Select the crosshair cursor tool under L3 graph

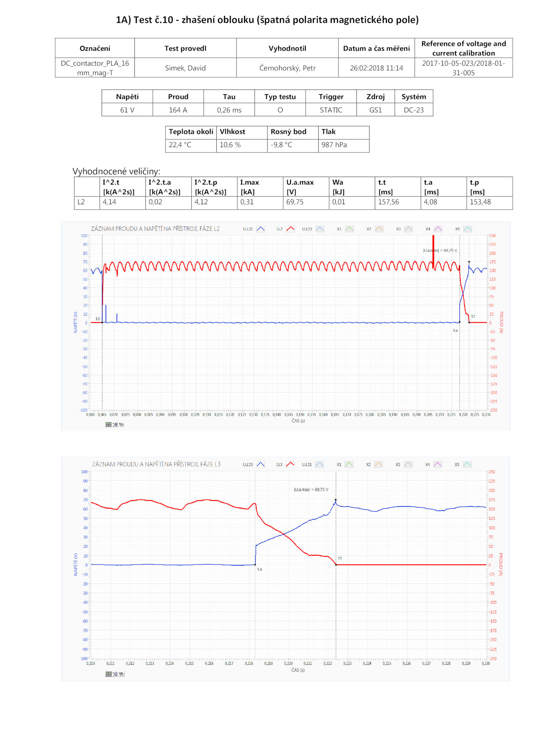[108, 674]
